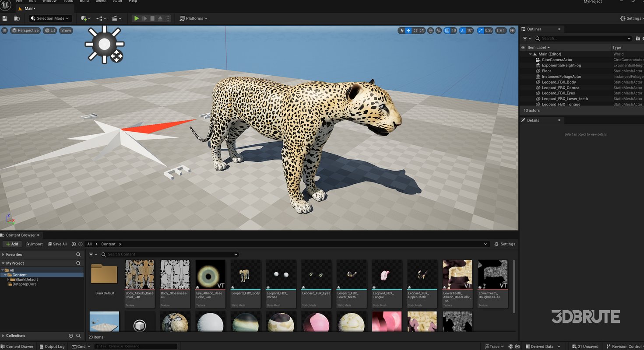Toggle visibility eye next to Item Label header
This screenshot has width=644, height=350.
click(x=524, y=47)
